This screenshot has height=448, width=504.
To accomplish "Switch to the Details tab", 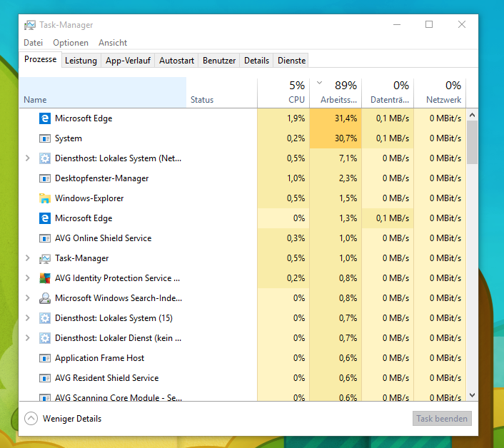I will pos(256,61).
